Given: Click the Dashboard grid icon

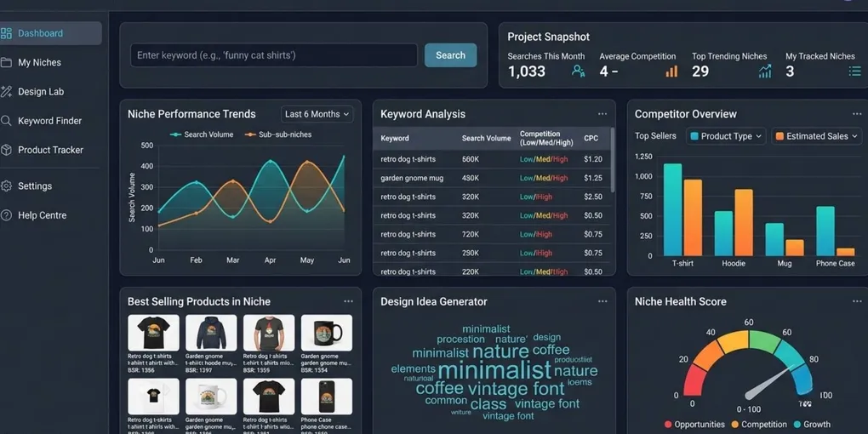Looking at the screenshot, I should (6, 33).
